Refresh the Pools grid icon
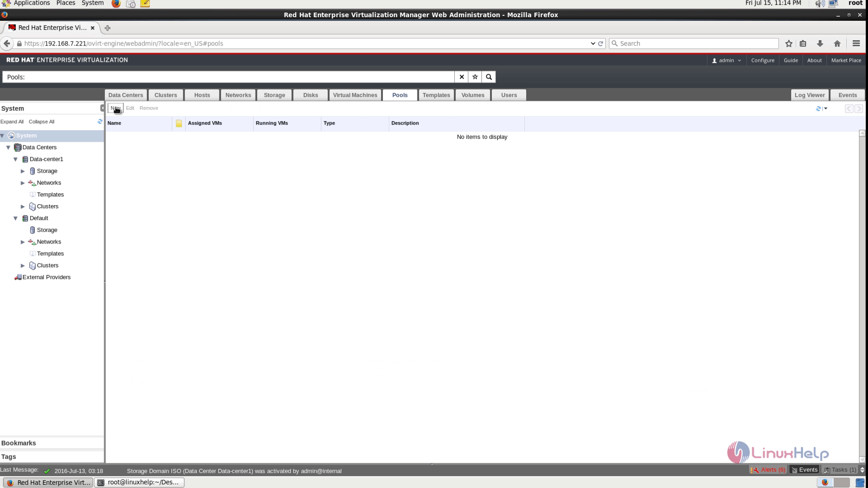The image size is (868, 488). coord(818,108)
